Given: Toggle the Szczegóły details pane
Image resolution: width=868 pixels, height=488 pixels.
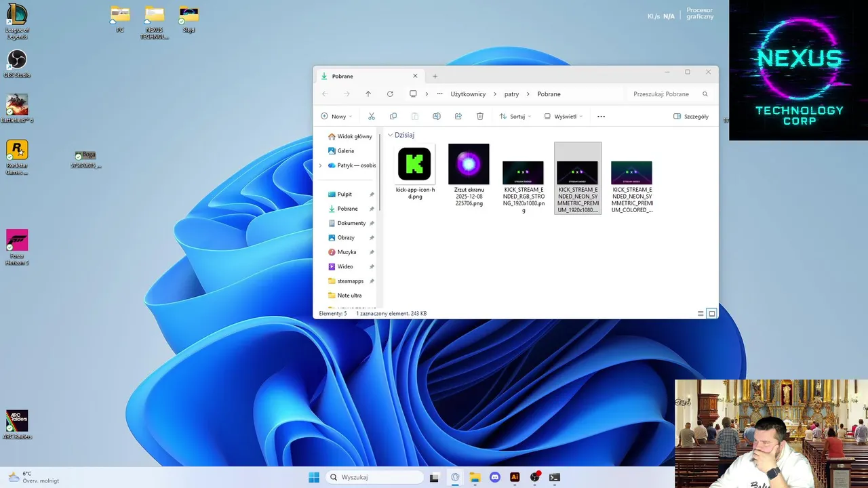Looking at the screenshot, I should pyautogui.click(x=691, y=117).
